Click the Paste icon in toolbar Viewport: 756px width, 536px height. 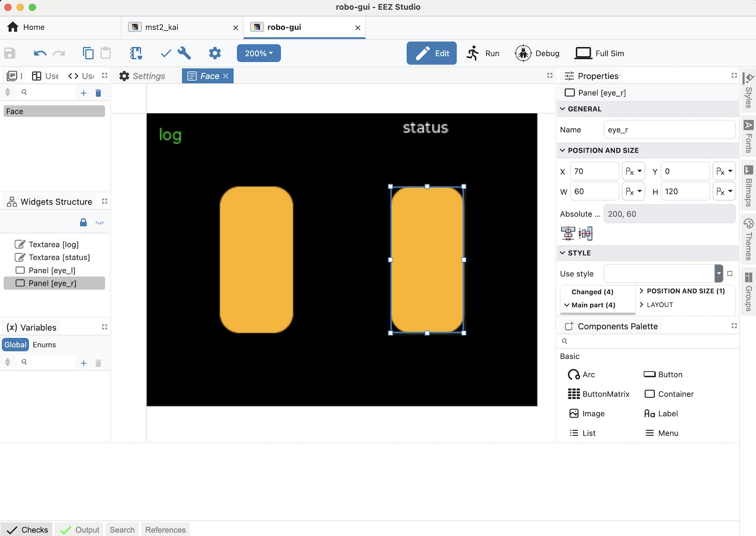tap(106, 53)
